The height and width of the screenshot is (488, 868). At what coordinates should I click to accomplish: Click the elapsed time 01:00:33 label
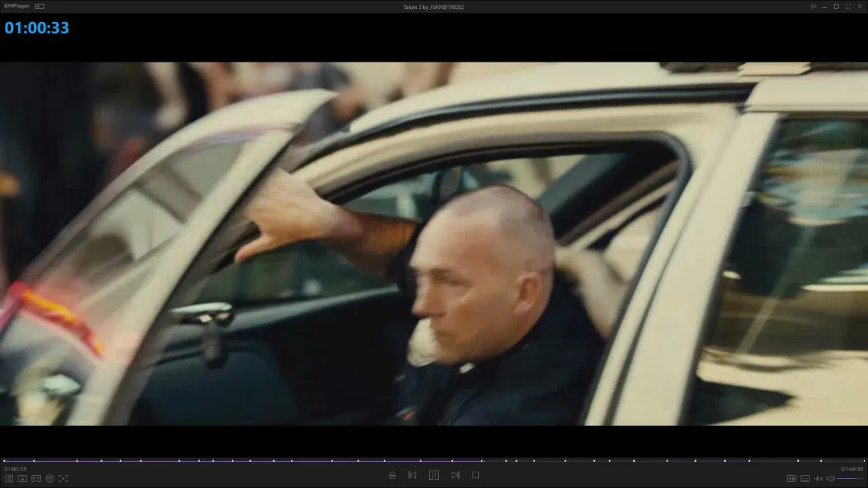15,469
